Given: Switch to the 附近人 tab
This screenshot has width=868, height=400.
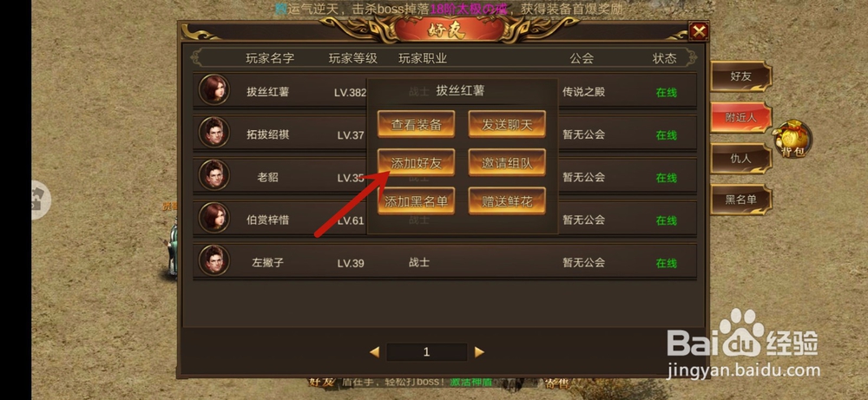Looking at the screenshot, I should coord(740,117).
